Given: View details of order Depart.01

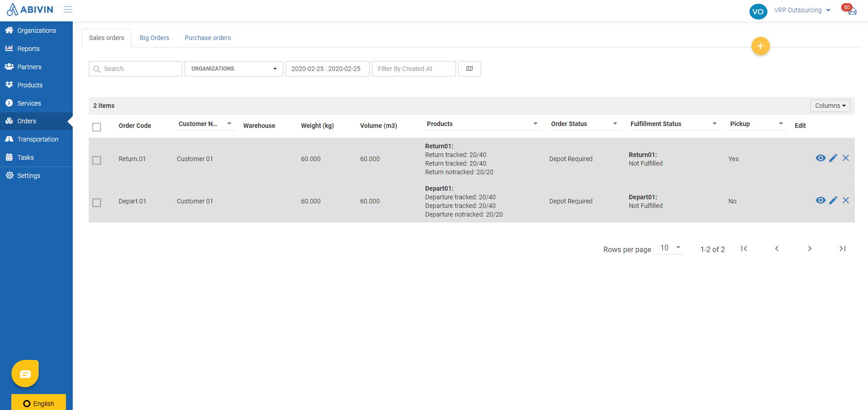Looking at the screenshot, I should [x=820, y=200].
